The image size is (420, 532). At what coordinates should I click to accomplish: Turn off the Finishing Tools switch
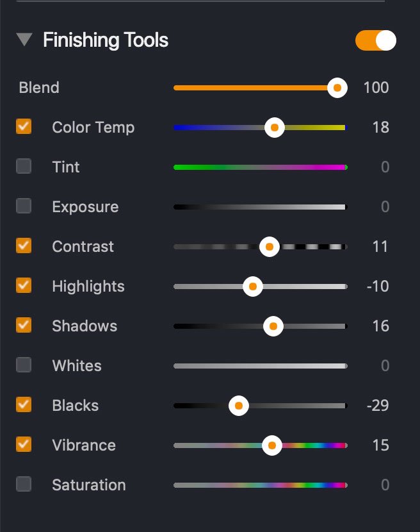[x=376, y=40]
